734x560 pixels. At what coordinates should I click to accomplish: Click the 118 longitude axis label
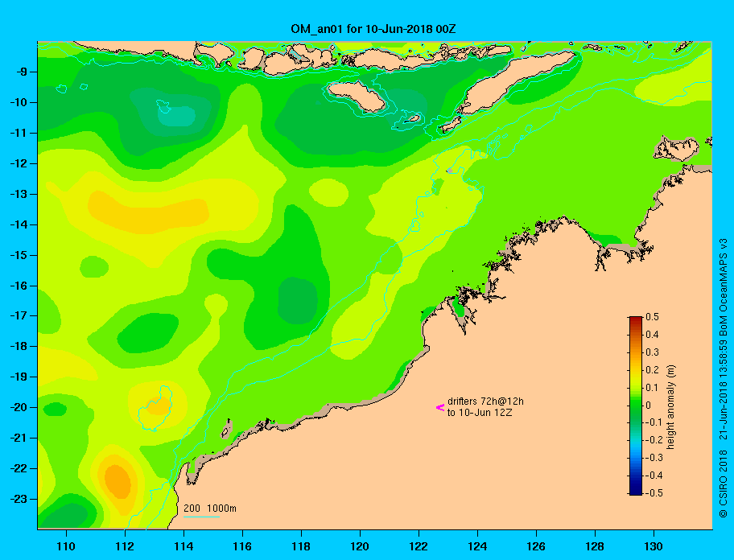tap(301, 546)
